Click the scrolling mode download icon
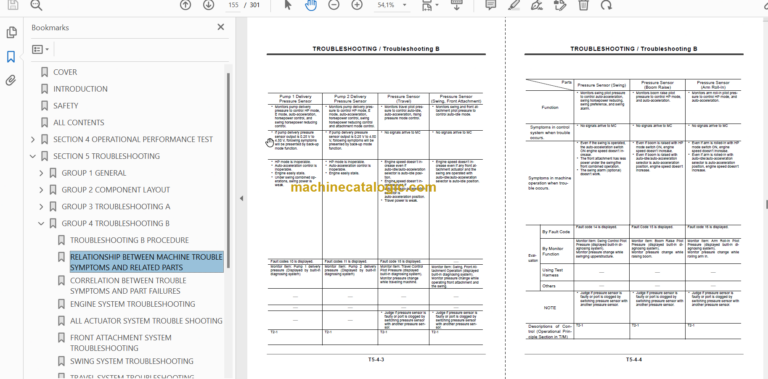 [x=456, y=5]
